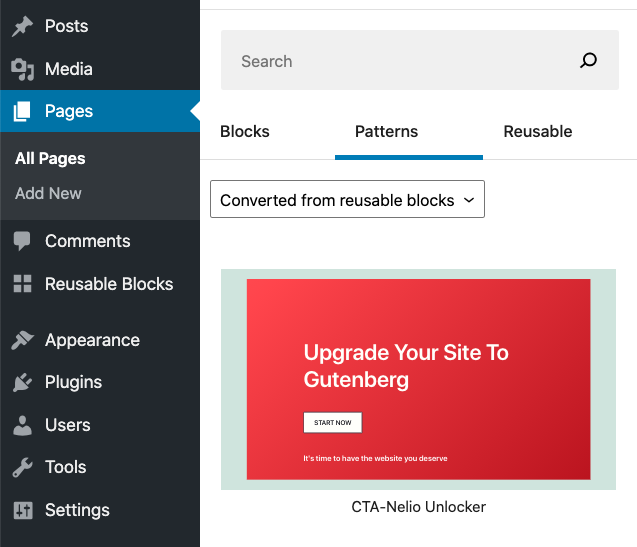Select the Patterns tab

[387, 132]
